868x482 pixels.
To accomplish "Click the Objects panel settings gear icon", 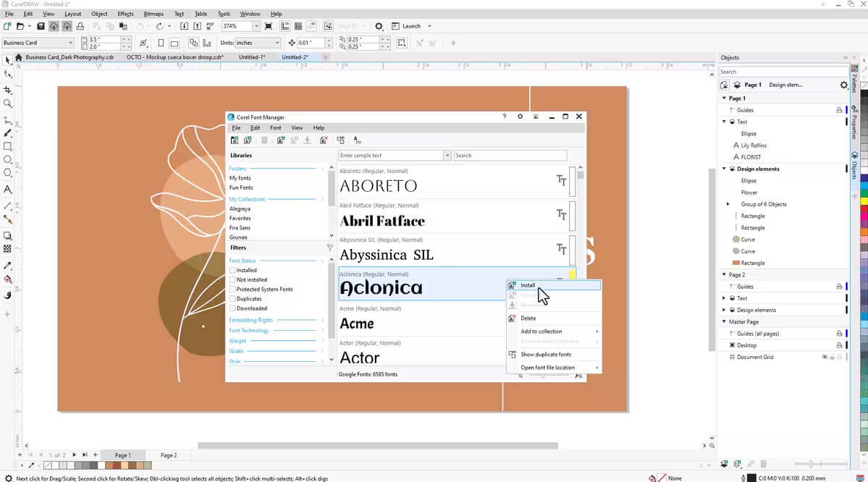I will pyautogui.click(x=844, y=85).
